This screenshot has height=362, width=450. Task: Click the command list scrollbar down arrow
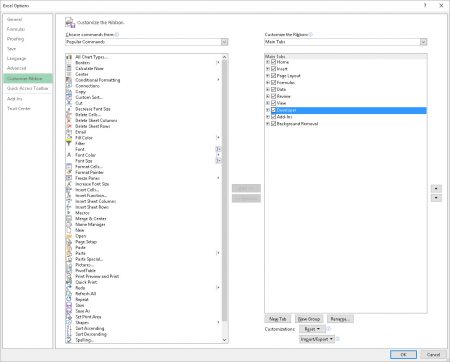click(224, 340)
